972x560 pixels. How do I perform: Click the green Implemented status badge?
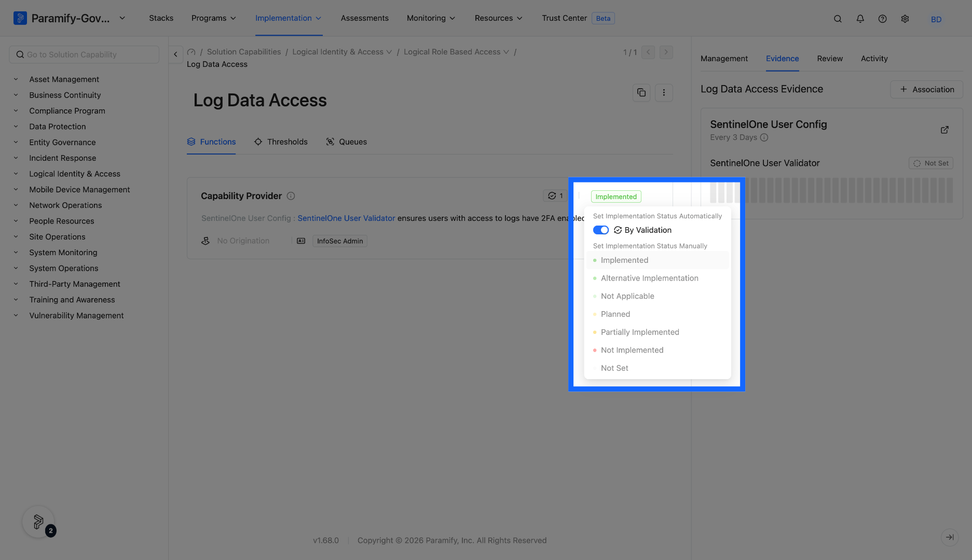(616, 197)
